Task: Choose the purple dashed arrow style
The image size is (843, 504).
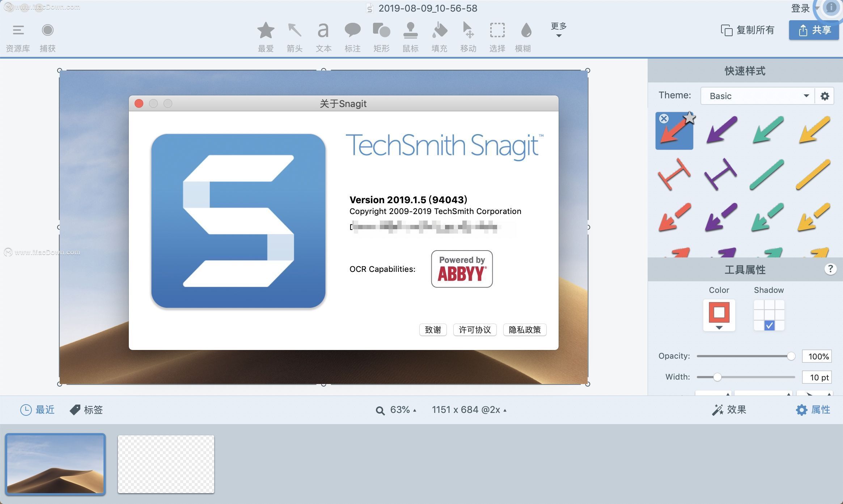Action: tap(721, 217)
